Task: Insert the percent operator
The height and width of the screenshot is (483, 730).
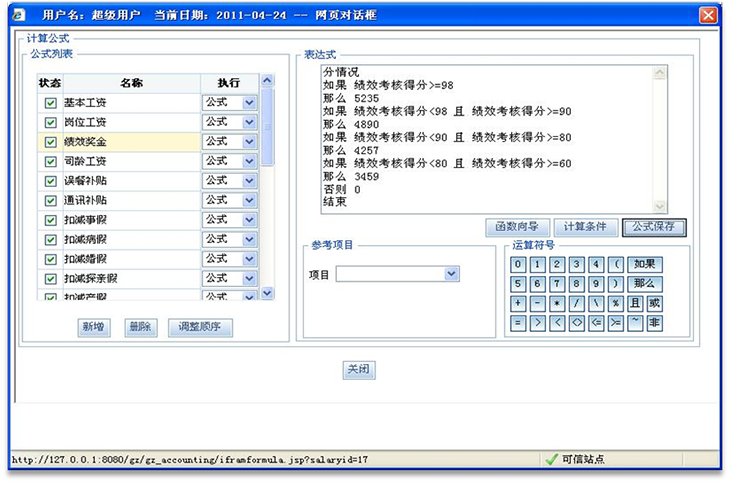Action: click(x=615, y=304)
